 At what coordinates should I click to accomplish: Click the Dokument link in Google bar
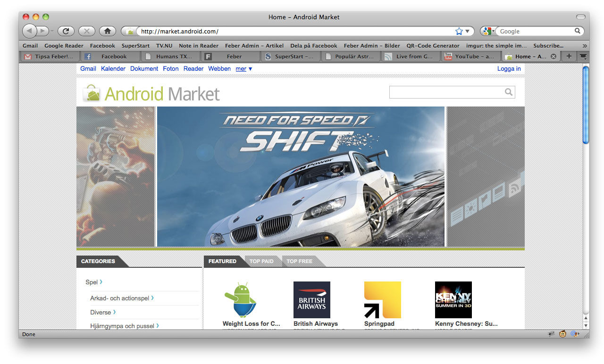pos(144,69)
